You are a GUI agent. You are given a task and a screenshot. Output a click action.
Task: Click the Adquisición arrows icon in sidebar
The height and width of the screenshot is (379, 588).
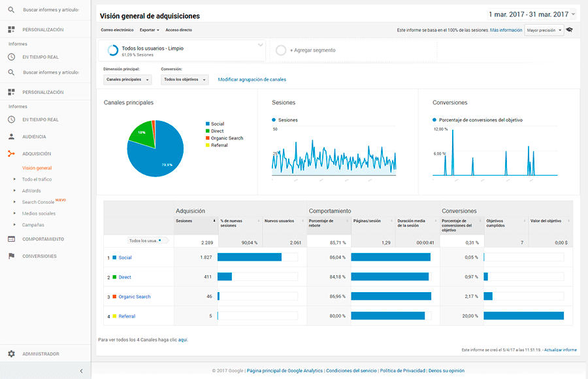(x=11, y=154)
